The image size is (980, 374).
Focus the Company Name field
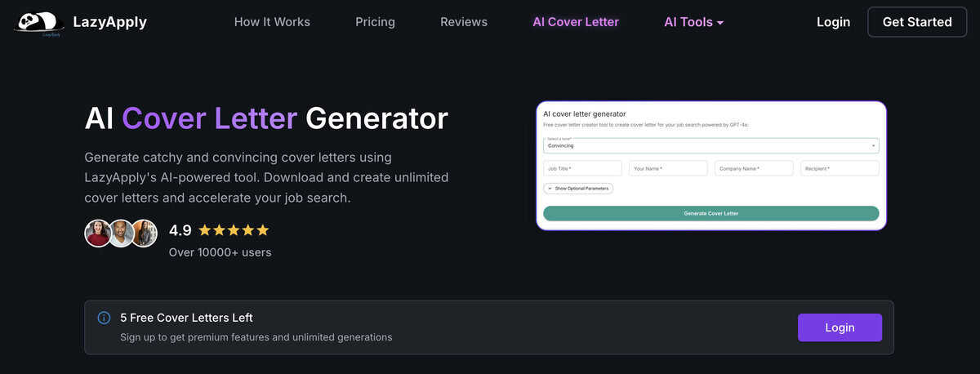754,168
